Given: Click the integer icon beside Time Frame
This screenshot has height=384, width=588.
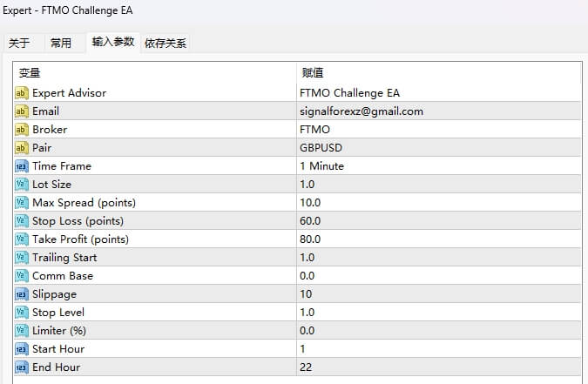Looking at the screenshot, I should click(22, 166).
